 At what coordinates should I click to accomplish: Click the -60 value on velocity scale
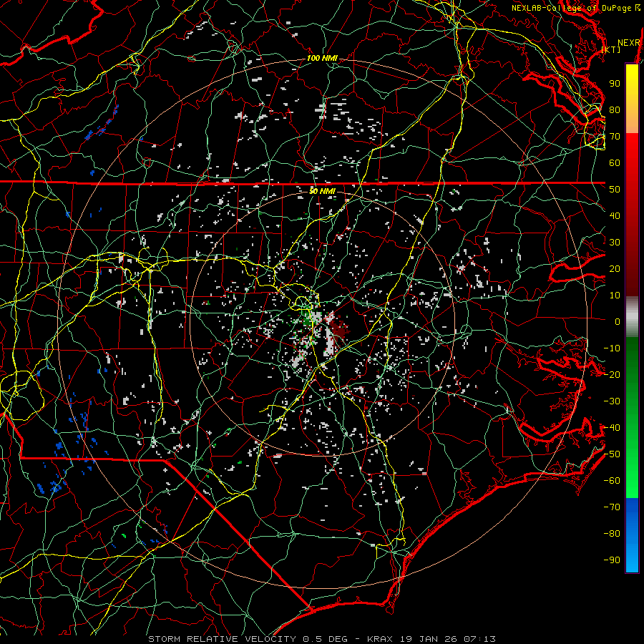pos(612,481)
